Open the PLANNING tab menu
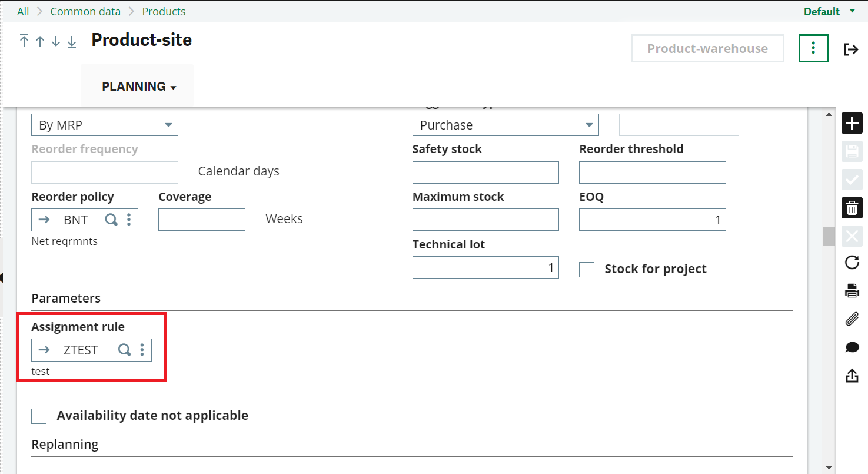This screenshot has width=868, height=474. point(138,87)
